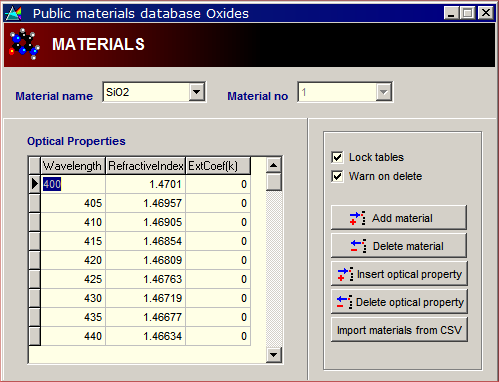Click refractive index value 1.46719

(x=146, y=298)
